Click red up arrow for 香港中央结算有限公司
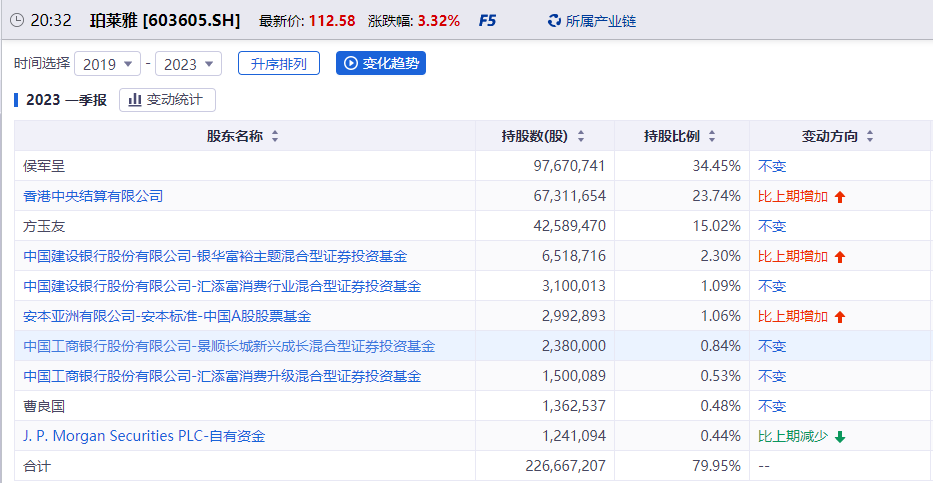 point(840,197)
